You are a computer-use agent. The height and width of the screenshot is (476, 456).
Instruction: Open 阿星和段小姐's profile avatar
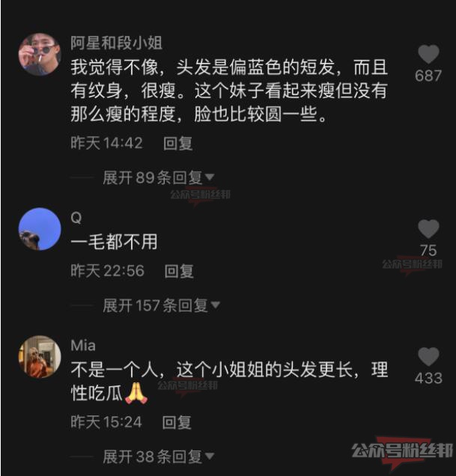[40, 54]
